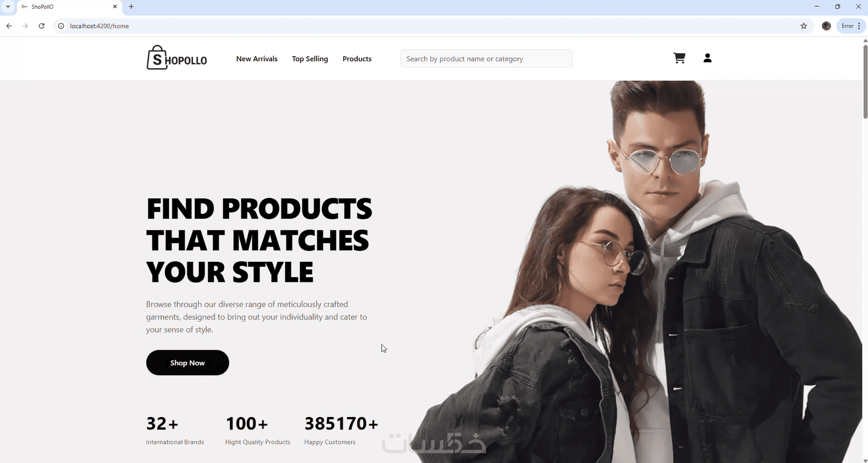This screenshot has width=868, height=463.
Task: View site information icon in address bar
Action: pyautogui.click(x=60, y=26)
